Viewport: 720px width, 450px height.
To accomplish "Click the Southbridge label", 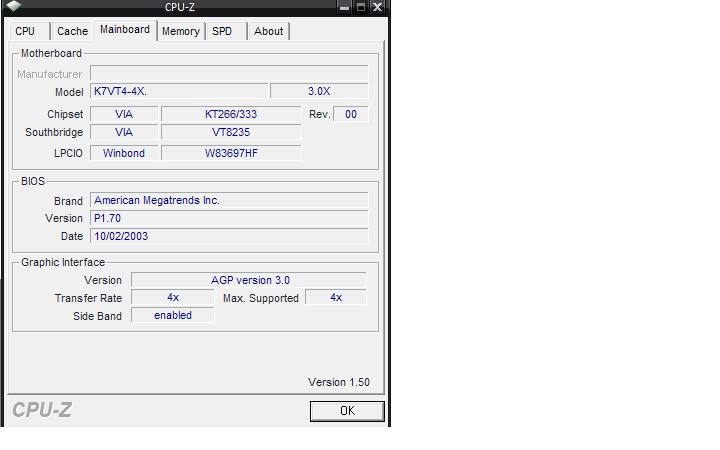I will click(x=54, y=132).
